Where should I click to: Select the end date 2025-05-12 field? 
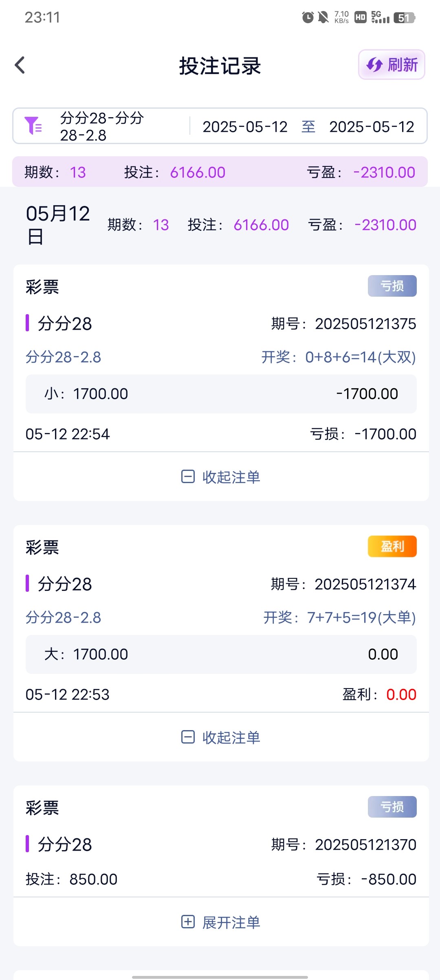click(x=372, y=127)
